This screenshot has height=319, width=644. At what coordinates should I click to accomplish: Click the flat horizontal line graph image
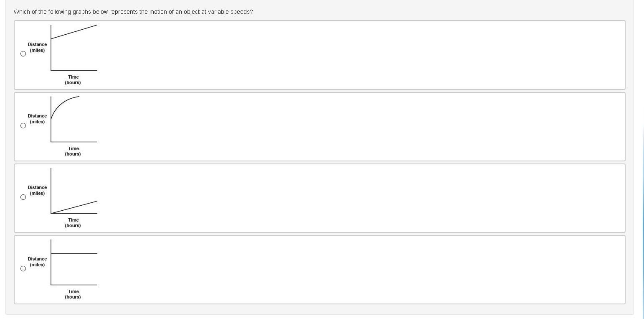(x=74, y=262)
